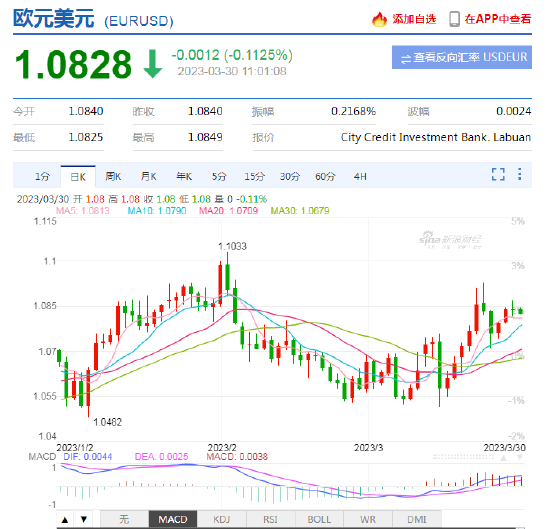Select the 周K chart tab
The image size is (550, 529).
113,176
